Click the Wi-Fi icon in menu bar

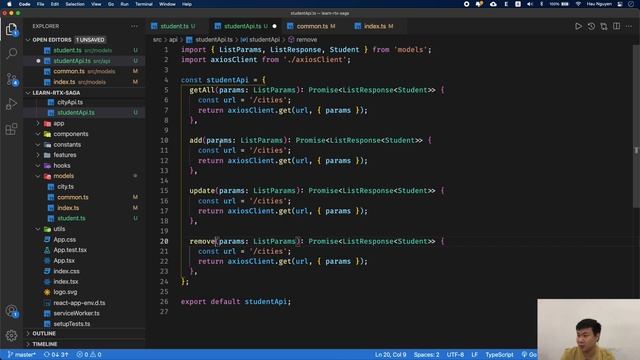578,4
